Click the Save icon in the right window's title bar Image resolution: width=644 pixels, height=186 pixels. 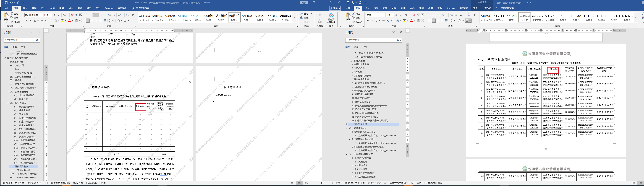(x=348, y=2)
